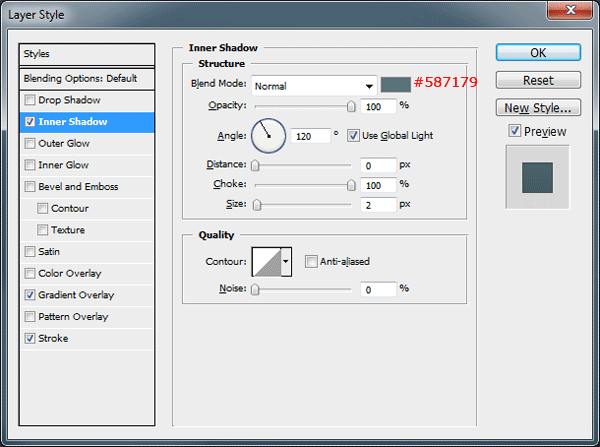The width and height of the screenshot is (600, 447).
Task: Click the Opacity slider handle
Action: point(351,106)
